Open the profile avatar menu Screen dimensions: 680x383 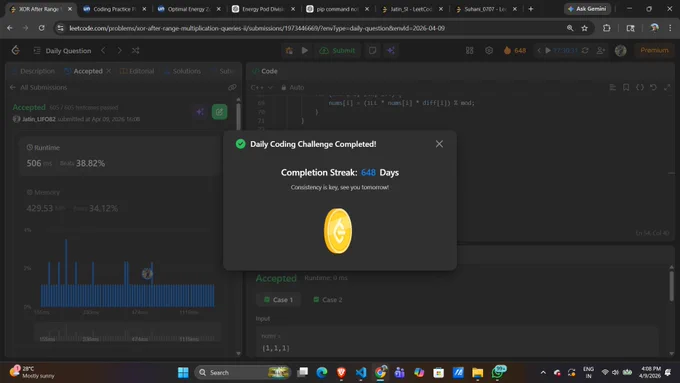click(621, 51)
